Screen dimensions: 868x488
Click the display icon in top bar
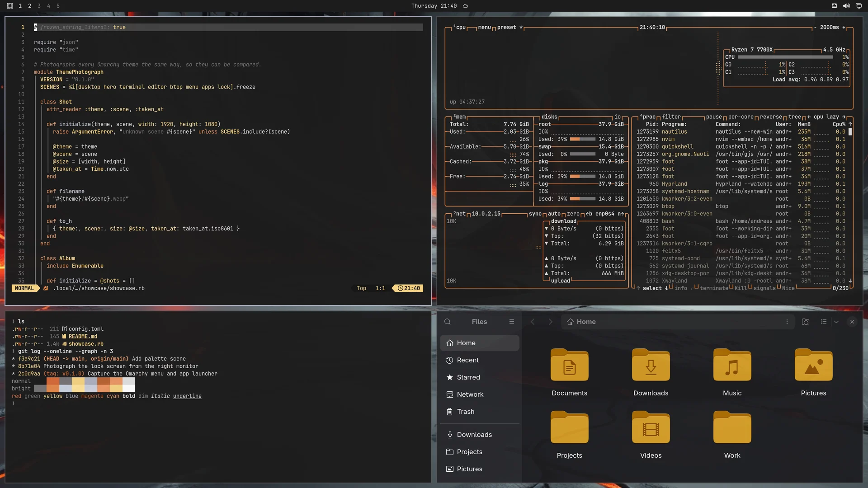tap(859, 6)
